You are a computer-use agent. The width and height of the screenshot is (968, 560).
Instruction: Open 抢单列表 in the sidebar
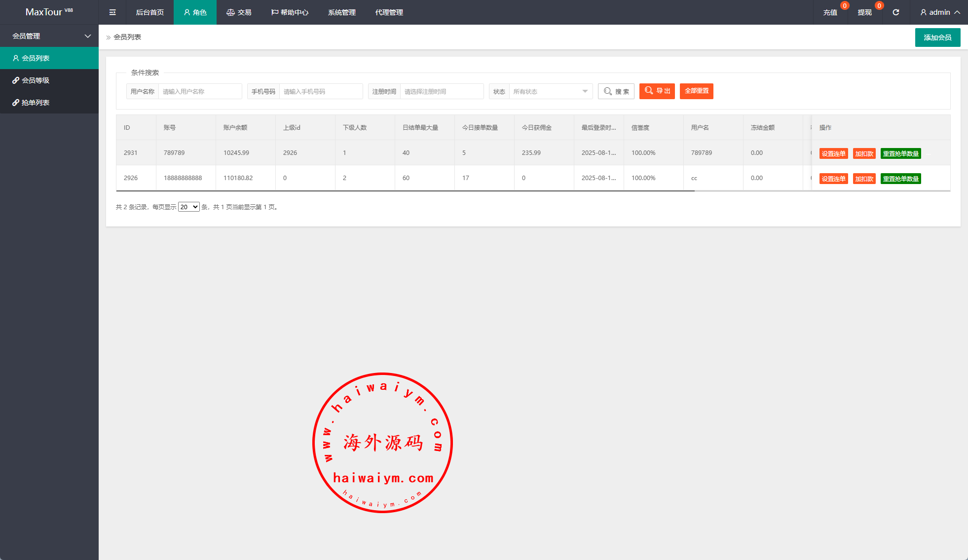pos(36,103)
